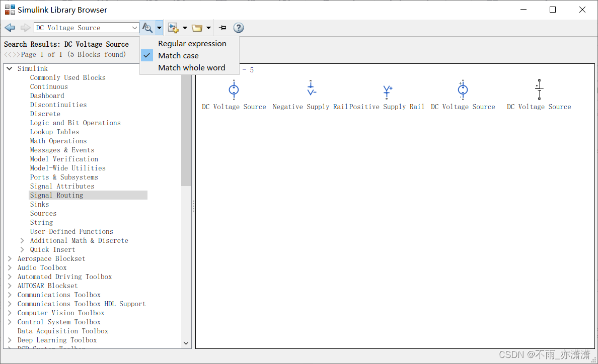Select Model-Wide Utilities library
The height and width of the screenshot is (364, 598).
(x=68, y=168)
